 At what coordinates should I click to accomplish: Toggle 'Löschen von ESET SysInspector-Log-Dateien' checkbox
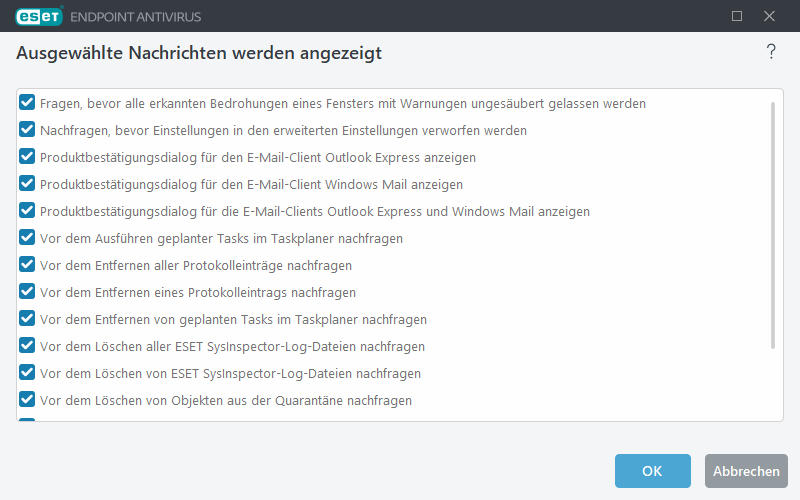coord(28,373)
